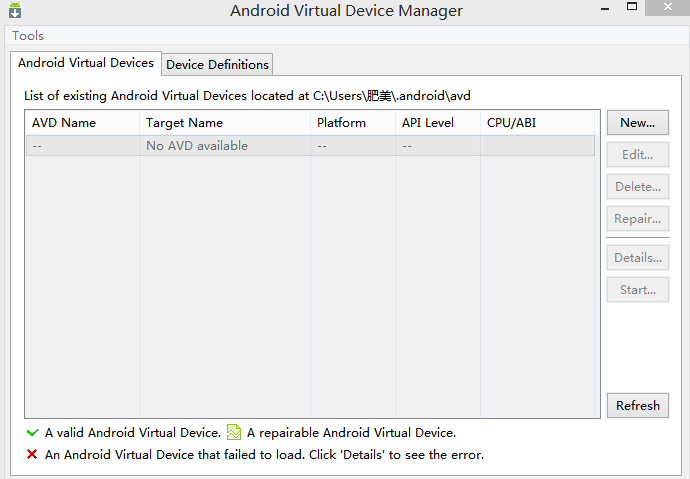Screen dimensions: 690x479
Task: Click the red X failed-to-load icon
Action: click(x=33, y=455)
